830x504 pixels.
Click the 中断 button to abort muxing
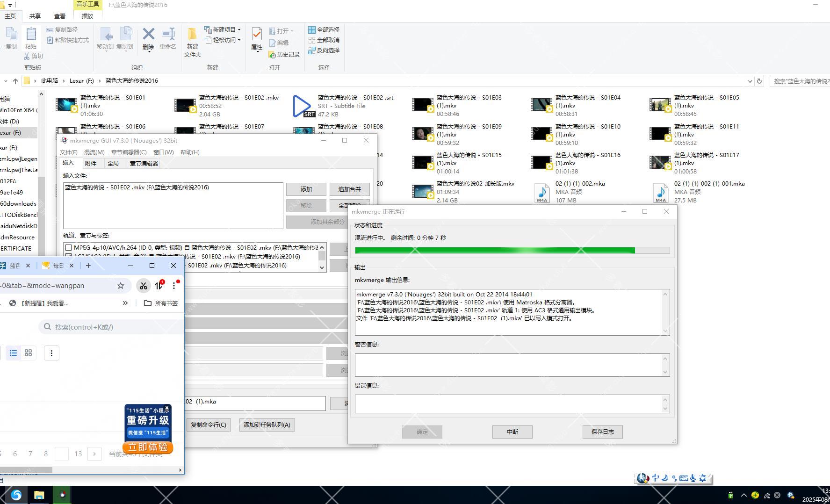click(512, 432)
